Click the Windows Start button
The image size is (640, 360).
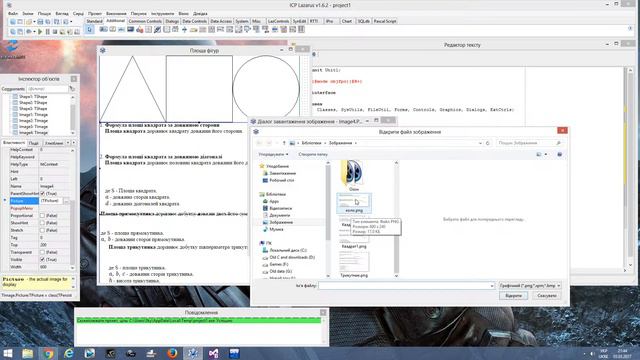click(x=7, y=353)
